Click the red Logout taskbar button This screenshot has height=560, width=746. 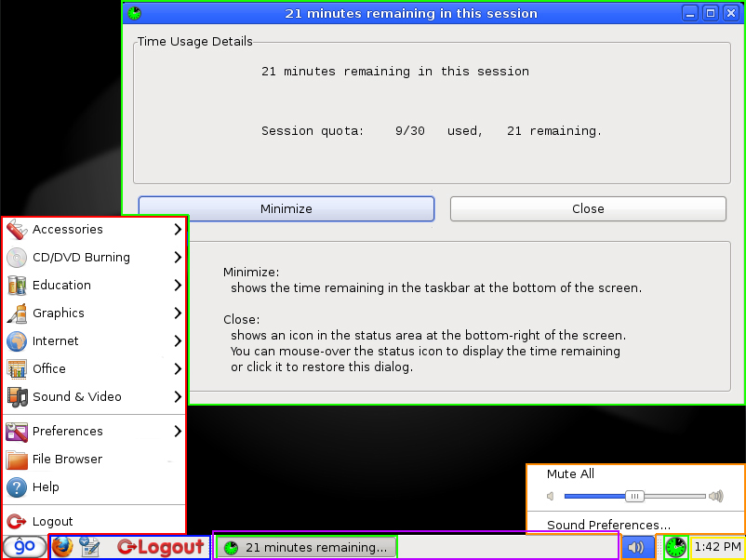[x=160, y=547]
